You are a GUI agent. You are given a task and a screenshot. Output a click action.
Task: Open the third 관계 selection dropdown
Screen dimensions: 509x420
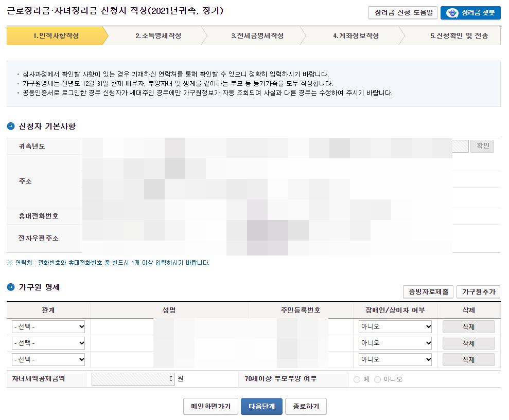point(48,359)
